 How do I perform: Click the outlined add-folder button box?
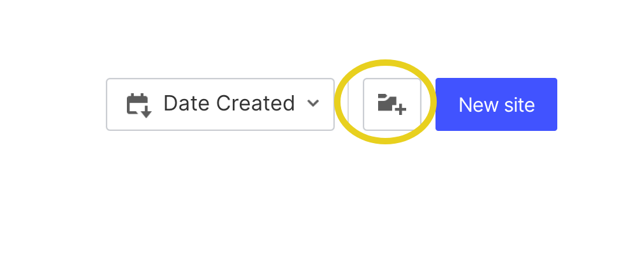392,104
